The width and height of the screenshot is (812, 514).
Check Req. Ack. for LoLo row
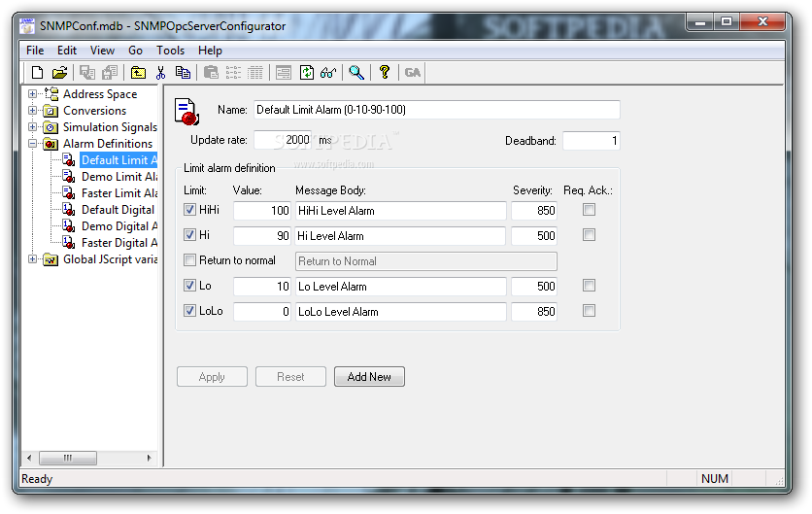589,311
